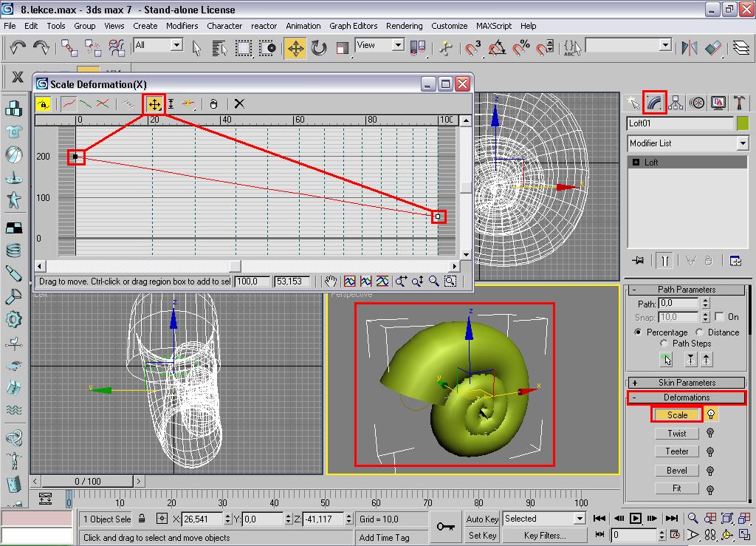This screenshot has height=546, width=756.
Task: Open the Modifiers menu
Action: click(x=182, y=26)
